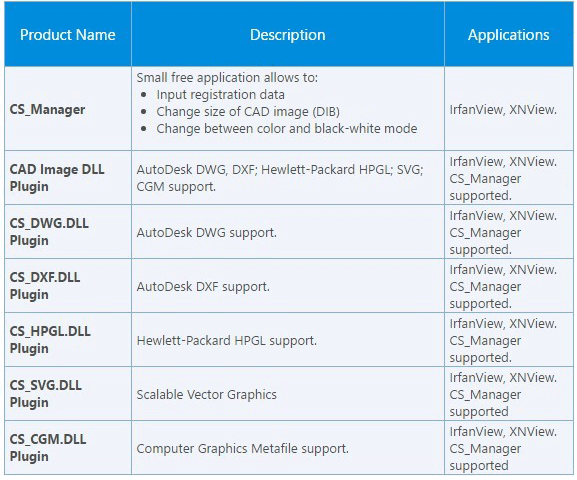Click the CAD Image DLL Plugin name
This screenshot has width=577, height=480.
57,178
